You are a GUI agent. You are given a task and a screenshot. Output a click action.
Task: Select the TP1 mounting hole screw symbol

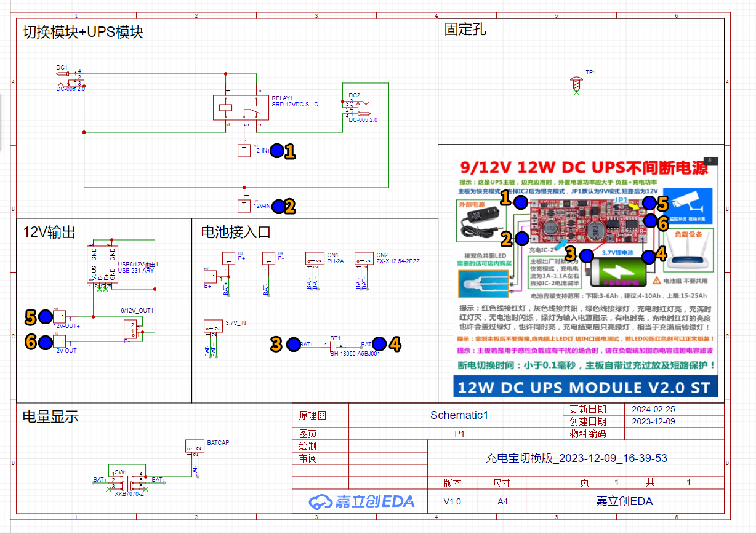577,84
